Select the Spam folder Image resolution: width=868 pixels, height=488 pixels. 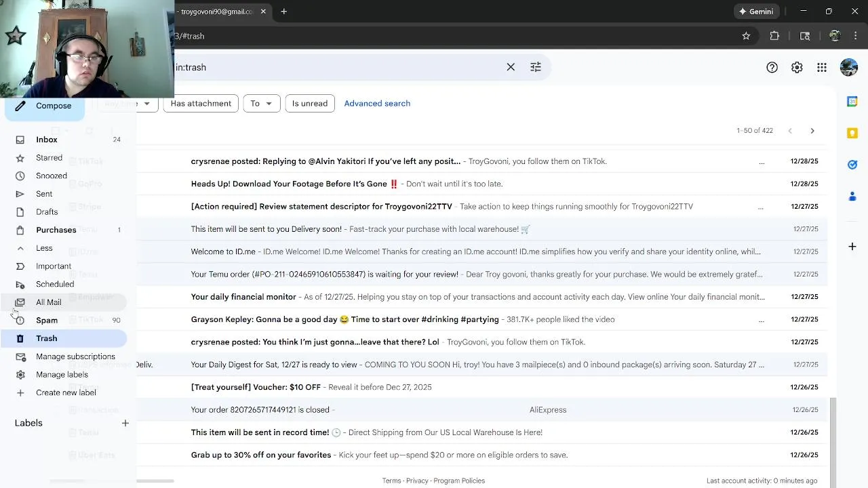point(47,320)
